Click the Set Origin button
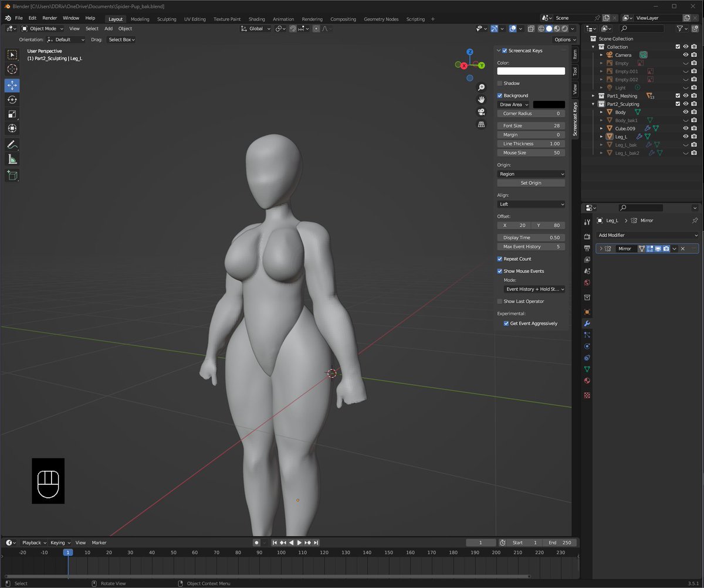 click(x=531, y=183)
